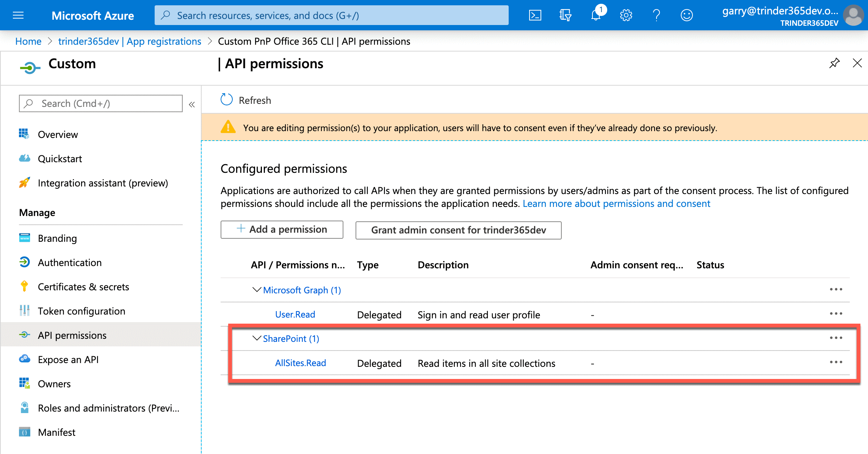This screenshot has height=454, width=868.
Task: Focus the top search resources box
Action: [x=332, y=15]
